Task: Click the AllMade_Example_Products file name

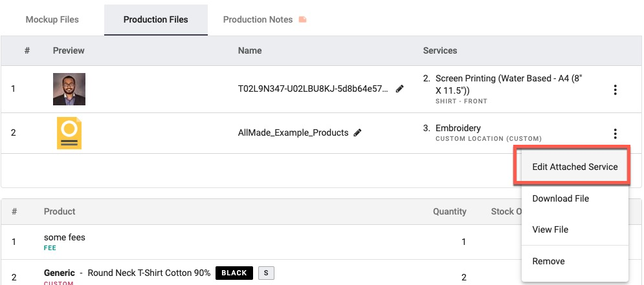Action: tap(293, 133)
